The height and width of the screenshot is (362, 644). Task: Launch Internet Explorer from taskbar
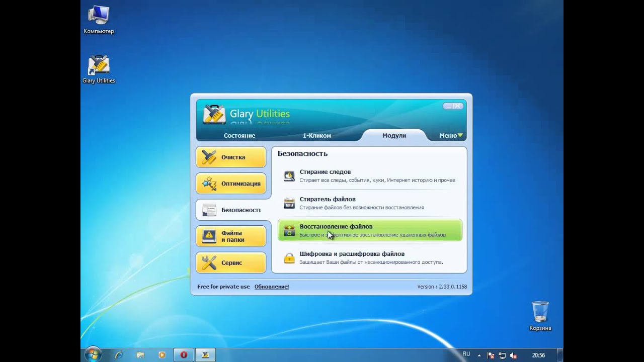[119, 355]
